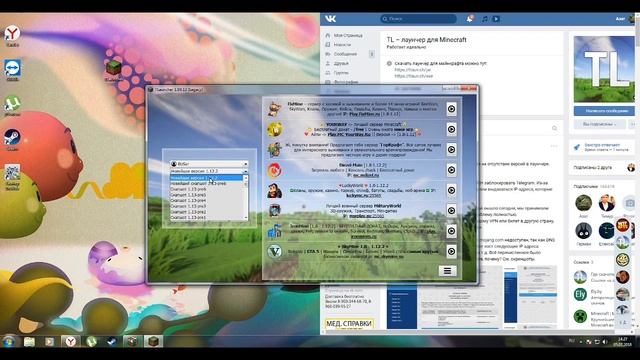Viewport: 640px width, 360px height.
Task: Click 'Написать сообщение' button on VK group
Action: [604, 111]
